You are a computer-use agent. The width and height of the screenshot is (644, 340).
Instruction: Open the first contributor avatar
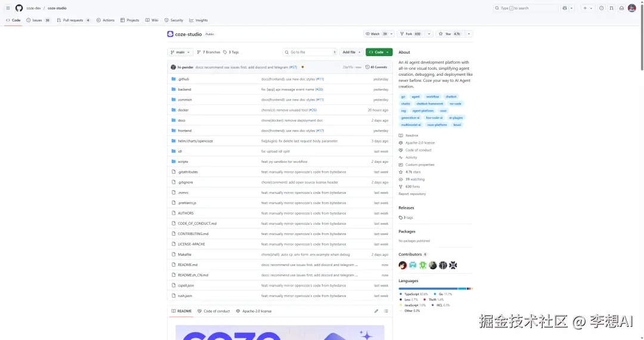tap(402, 265)
